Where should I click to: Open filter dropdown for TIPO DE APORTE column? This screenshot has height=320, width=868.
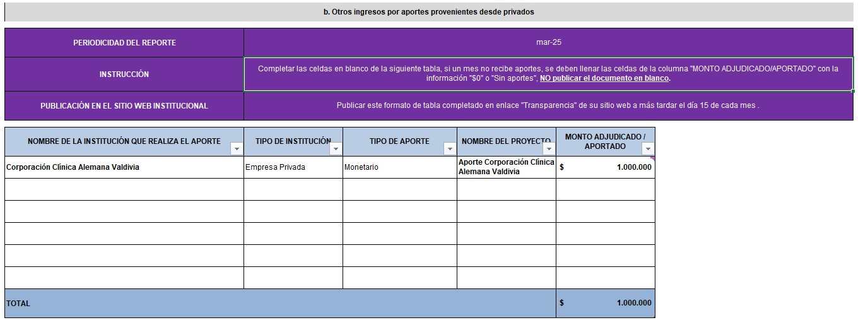coord(450,149)
